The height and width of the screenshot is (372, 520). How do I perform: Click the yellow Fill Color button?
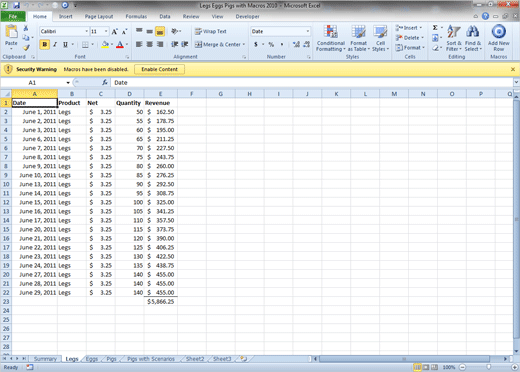pyautogui.click(x=105, y=44)
